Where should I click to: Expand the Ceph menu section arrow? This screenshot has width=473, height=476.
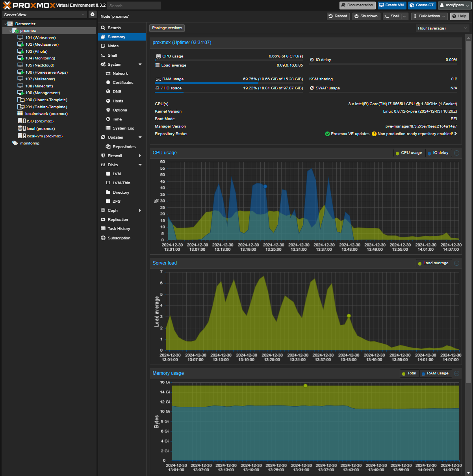click(x=140, y=211)
